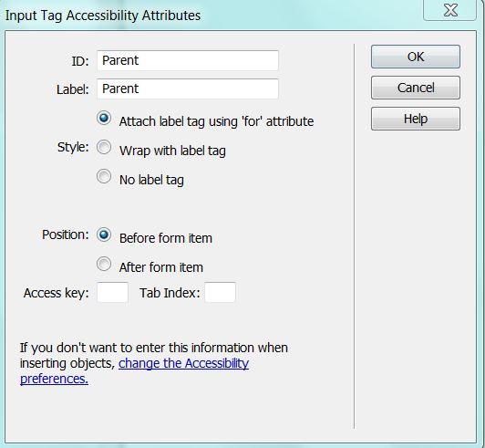Click the "Tab Index:" caption text
485x448 pixels.
[170, 293]
